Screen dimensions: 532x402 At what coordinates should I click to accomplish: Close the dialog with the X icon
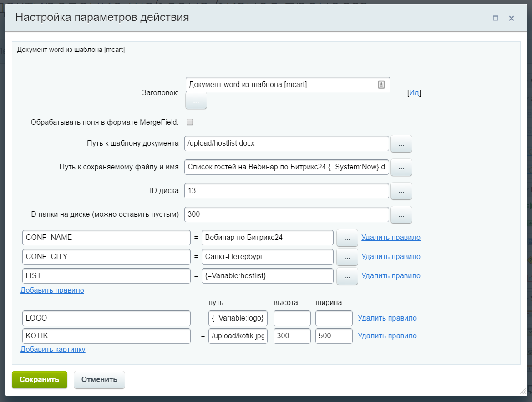(511, 18)
